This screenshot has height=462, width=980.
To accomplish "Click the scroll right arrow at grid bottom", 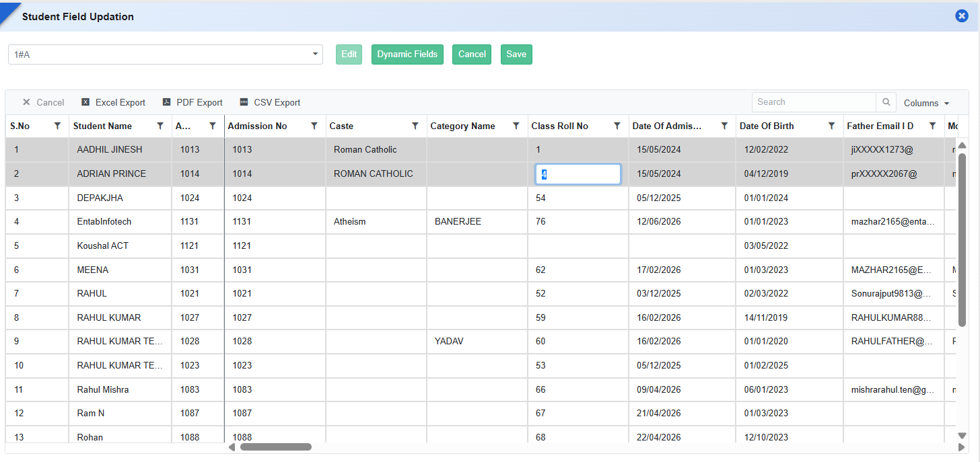I will point(961,447).
